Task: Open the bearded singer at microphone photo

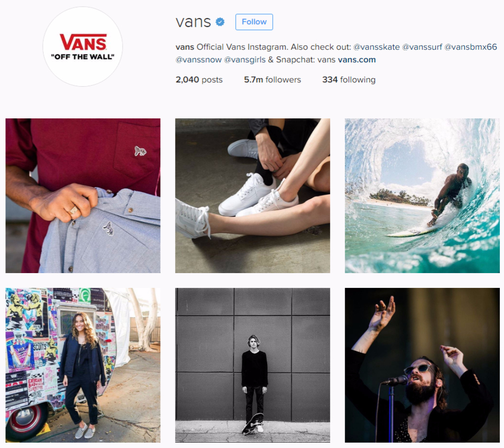Action: pyautogui.click(x=423, y=365)
